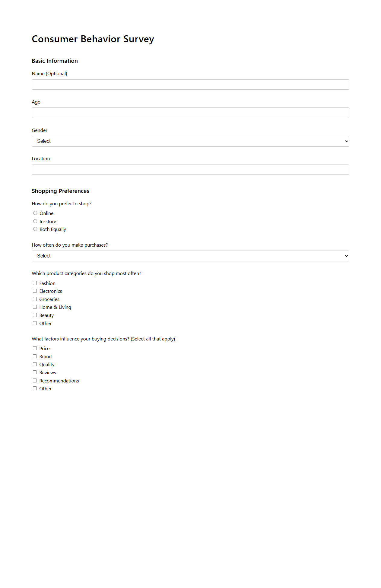The image size is (381, 588).
Task: Select Brand as an influencing factor
Action: coord(35,356)
